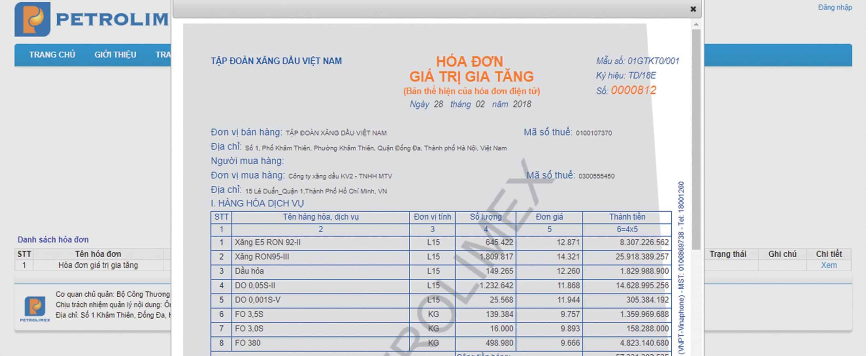Click the DO 0,001S-V row name
This screenshot has height=356, width=868.
[257, 300]
